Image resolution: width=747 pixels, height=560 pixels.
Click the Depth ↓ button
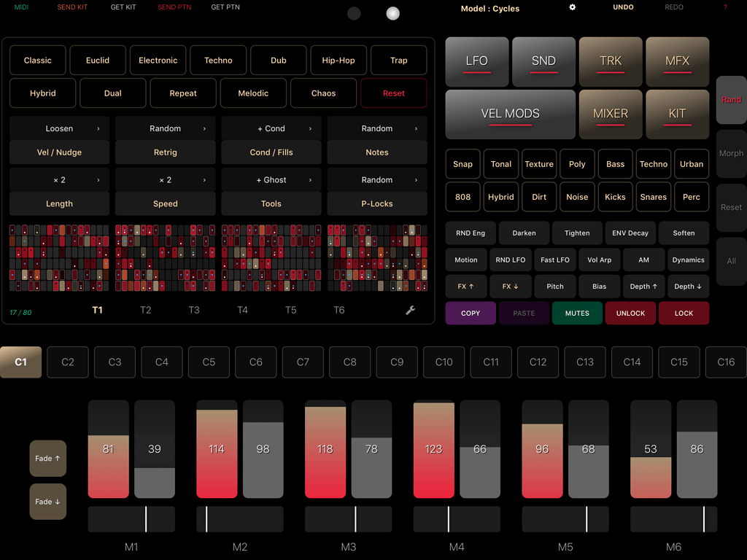[688, 286]
